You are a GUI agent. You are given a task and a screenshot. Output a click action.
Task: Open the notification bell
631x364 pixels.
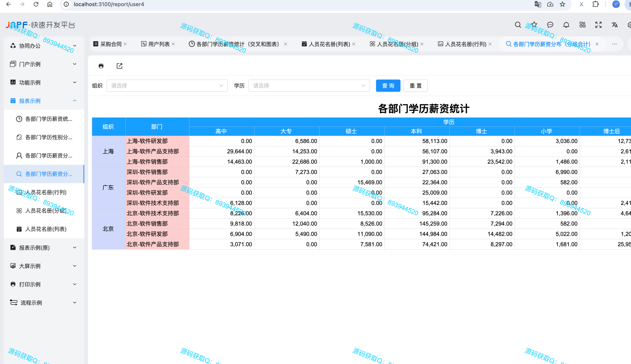(x=566, y=25)
